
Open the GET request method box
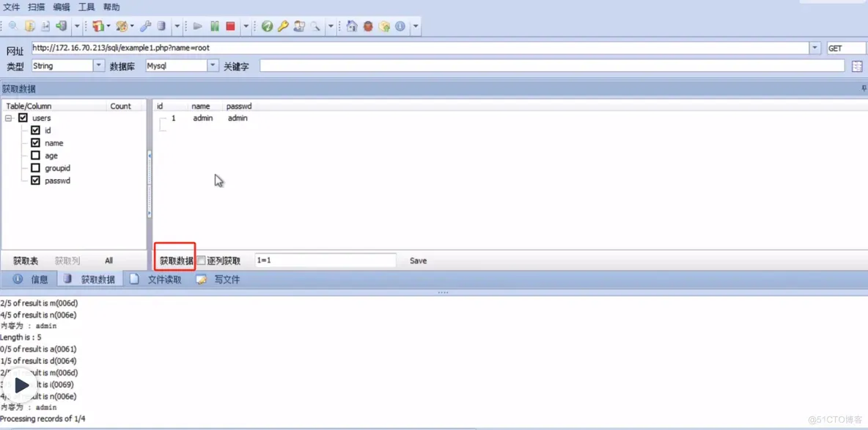pos(846,48)
